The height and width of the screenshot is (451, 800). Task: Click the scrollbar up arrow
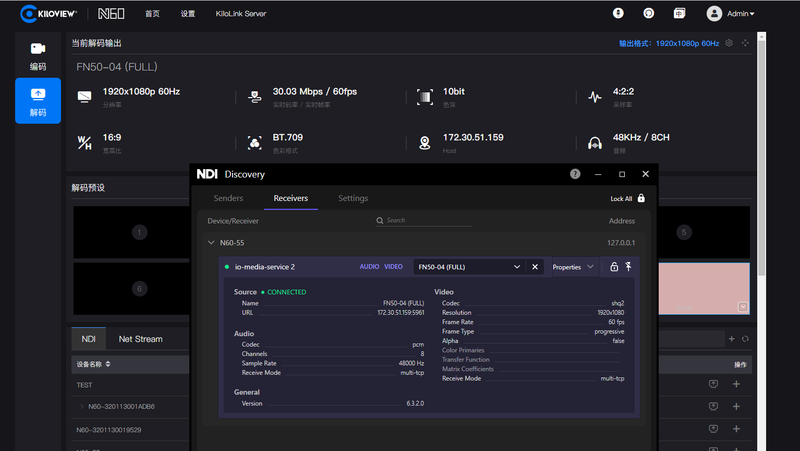(761, 36)
